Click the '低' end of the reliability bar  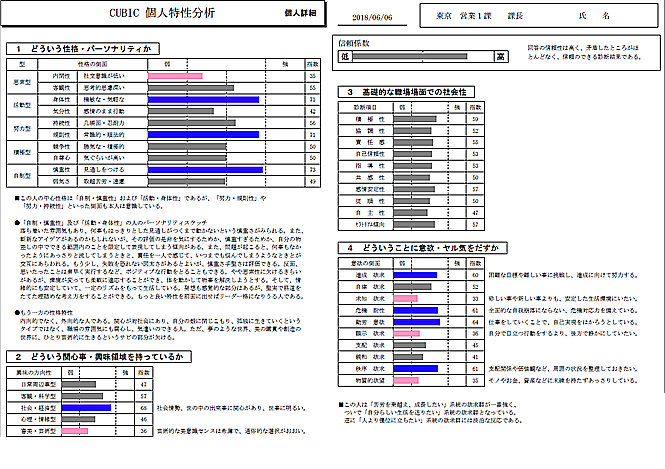tap(345, 56)
